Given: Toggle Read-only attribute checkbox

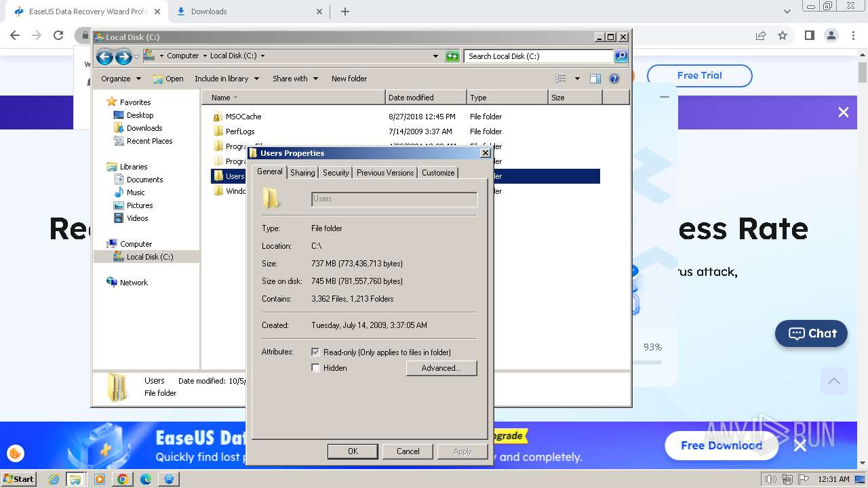Looking at the screenshot, I should coord(315,352).
